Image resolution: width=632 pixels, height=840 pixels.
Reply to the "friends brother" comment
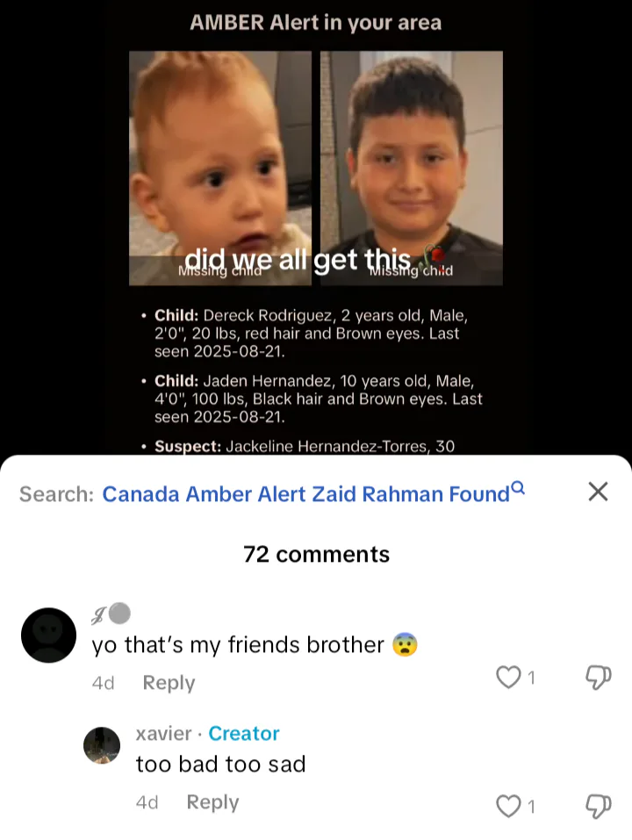click(169, 683)
